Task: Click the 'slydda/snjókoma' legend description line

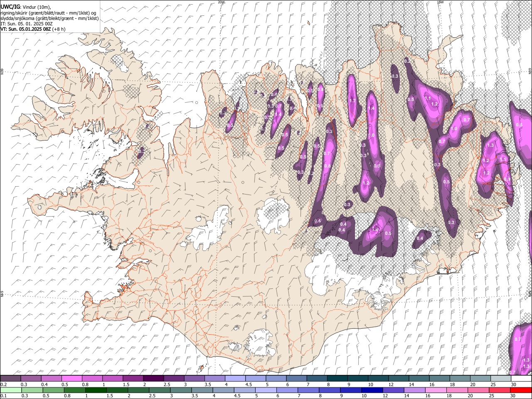Action: coord(49,18)
